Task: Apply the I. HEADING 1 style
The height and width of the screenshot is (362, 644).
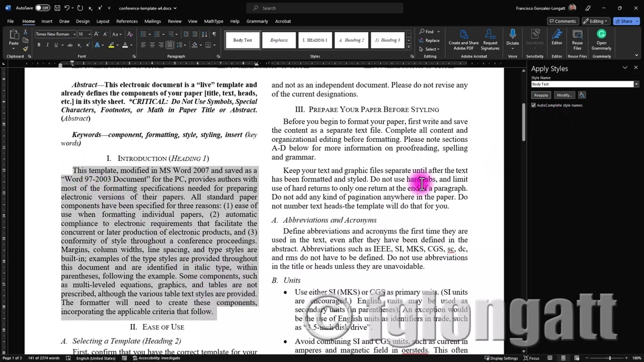Action: (315, 40)
